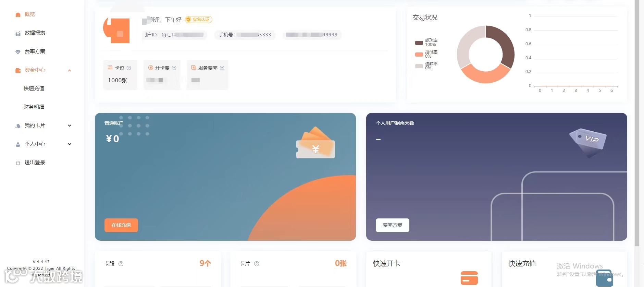Click the 费率方案 button in VIP card
644x287 pixels.
point(393,225)
